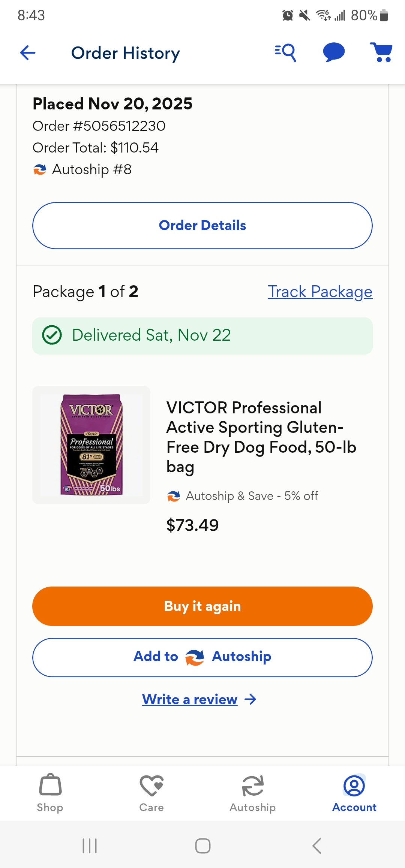Tap the back arrow icon
The width and height of the screenshot is (405, 868).
click(x=28, y=52)
